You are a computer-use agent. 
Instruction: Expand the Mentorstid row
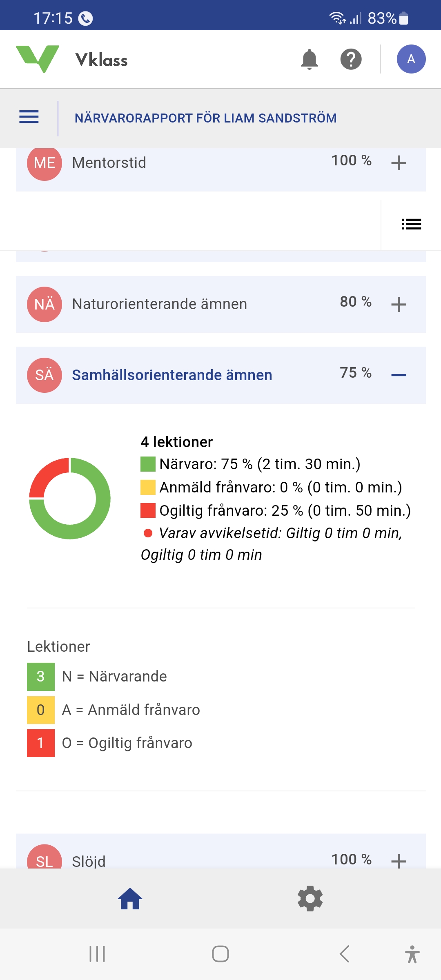399,163
